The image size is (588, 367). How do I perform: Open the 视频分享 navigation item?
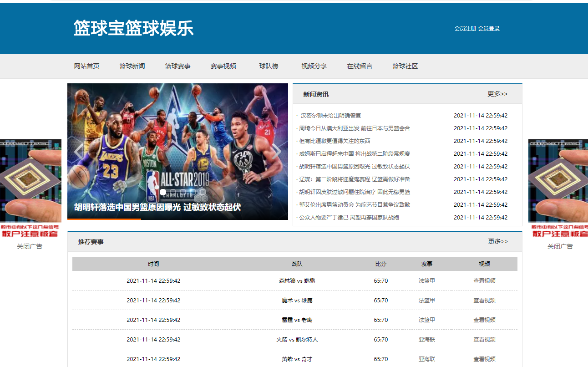314,66
